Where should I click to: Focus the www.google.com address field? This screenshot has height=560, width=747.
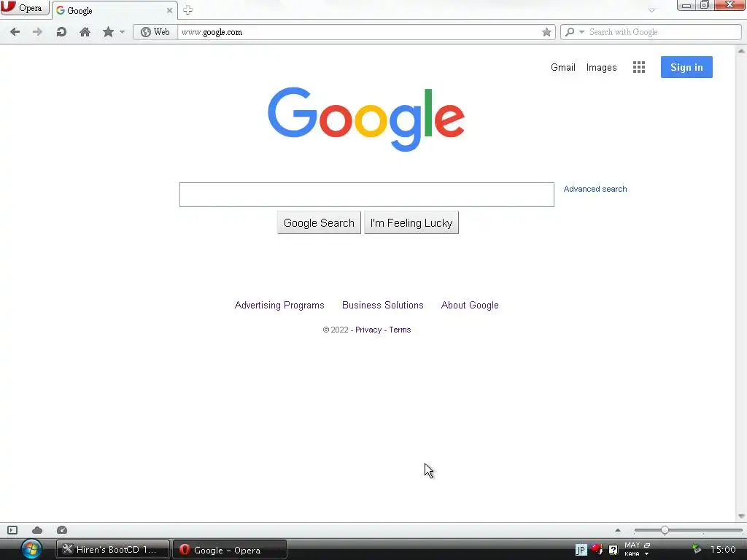pos(360,32)
